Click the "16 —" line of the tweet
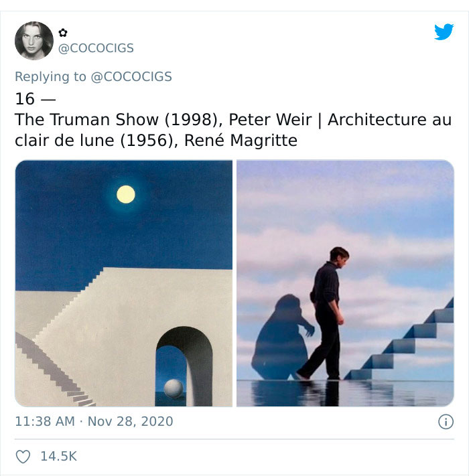Viewport: 469px width, 476px height. [35, 99]
